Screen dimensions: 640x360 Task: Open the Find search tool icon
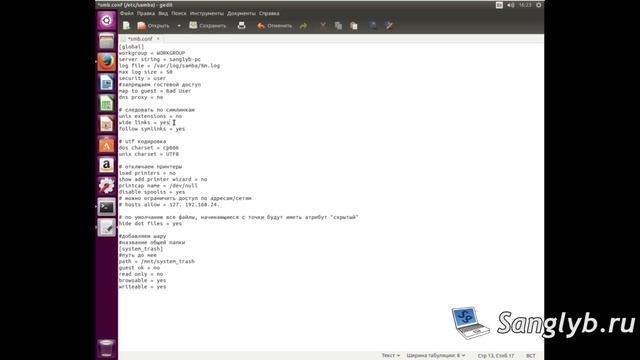click(x=373, y=26)
